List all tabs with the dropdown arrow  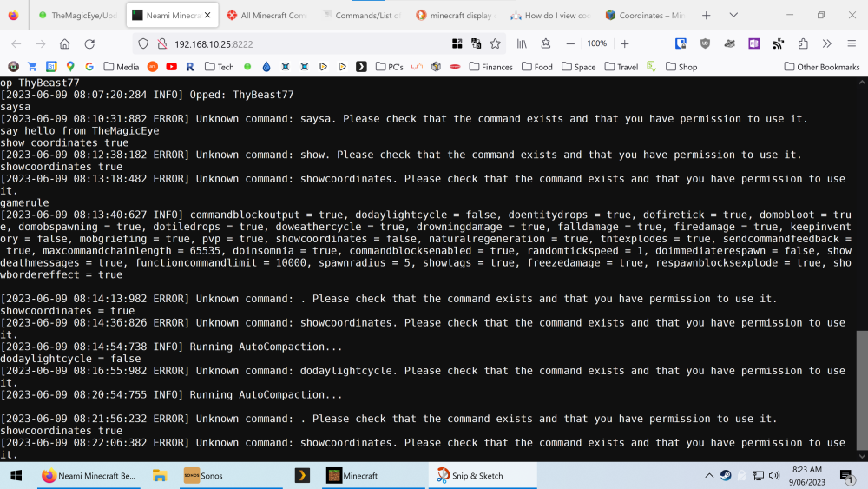coord(733,16)
